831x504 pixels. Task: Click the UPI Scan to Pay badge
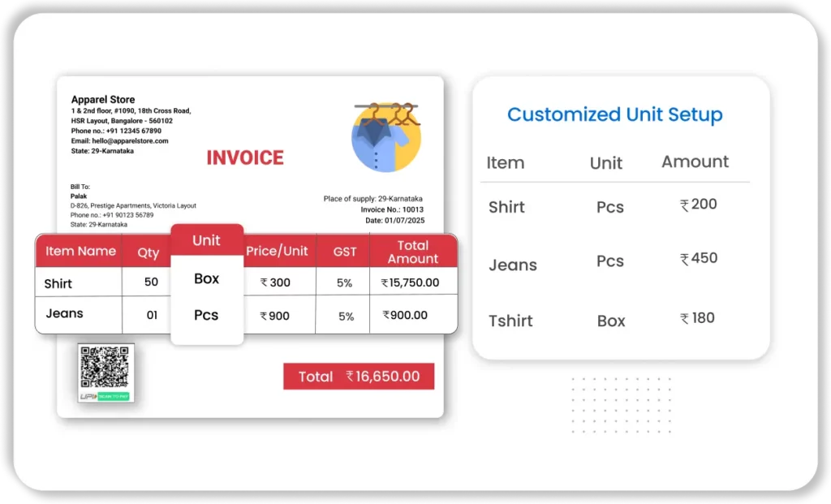[x=105, y=396]
